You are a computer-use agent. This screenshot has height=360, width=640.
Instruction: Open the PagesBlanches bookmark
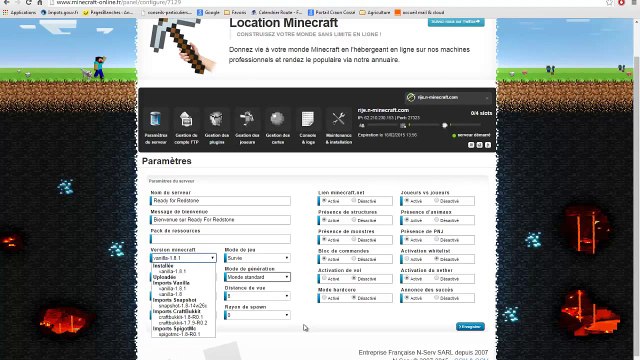point(108,13)
